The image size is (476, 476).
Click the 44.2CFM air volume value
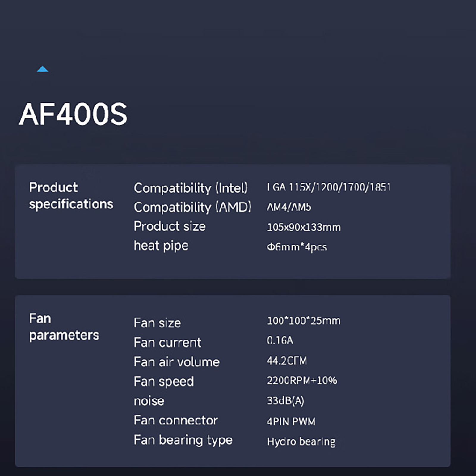pyautogui.click(x=286, y=361)
